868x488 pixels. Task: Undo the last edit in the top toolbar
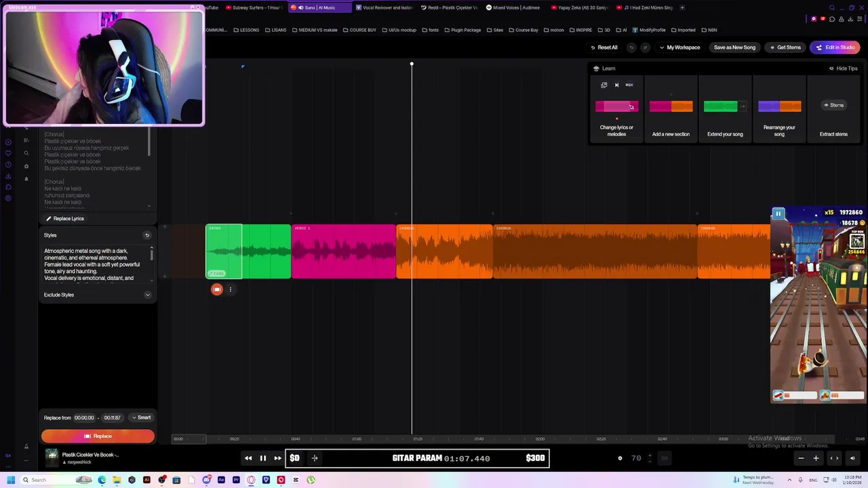(x=631, y=47)
